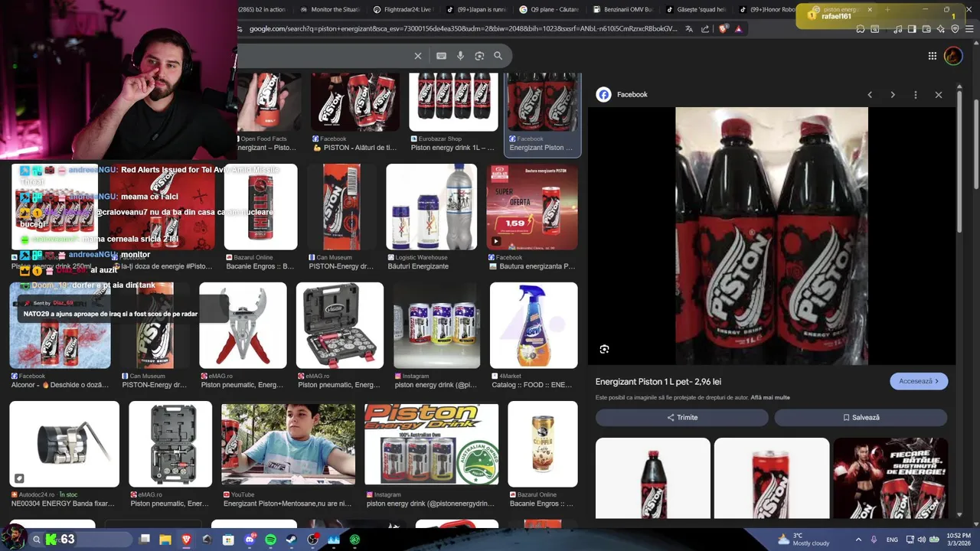
Task: Open the red pliers eMAG Piston pneumatic result
Action: (x=243, y=335)
